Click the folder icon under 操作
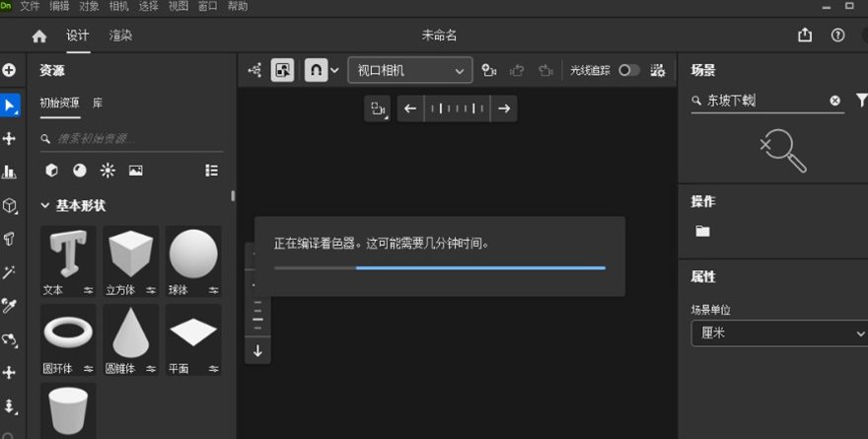Viewport: 868px width, 439px height. [702, 231]
